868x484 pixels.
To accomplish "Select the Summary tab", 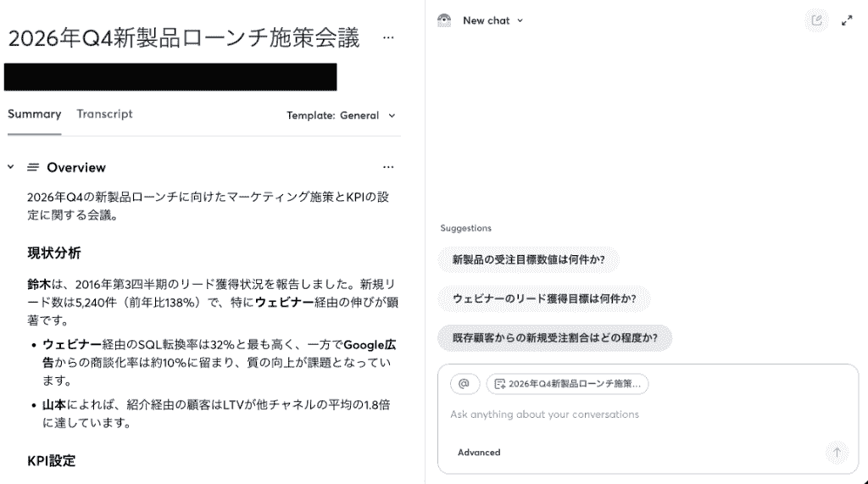I will (34, 114).
